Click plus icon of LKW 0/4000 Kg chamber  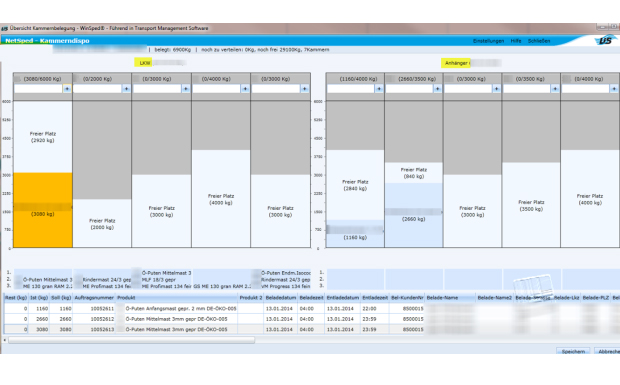pos(245,89)
